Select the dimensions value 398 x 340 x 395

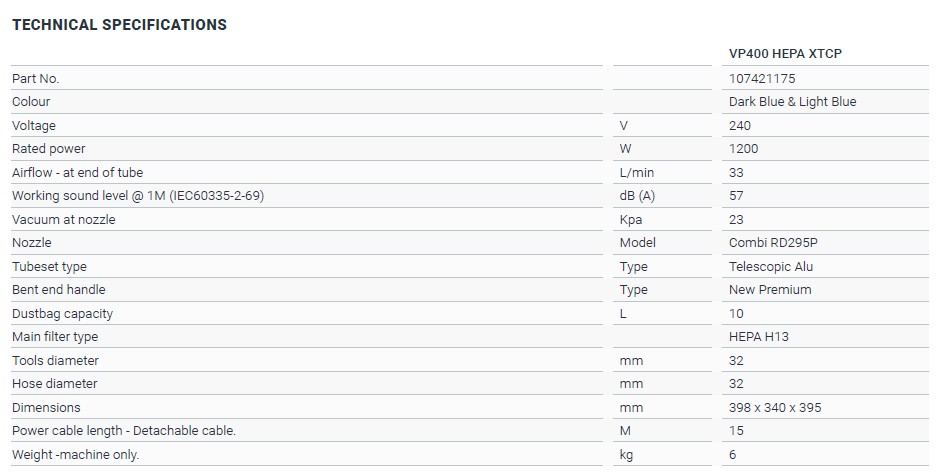776,407
